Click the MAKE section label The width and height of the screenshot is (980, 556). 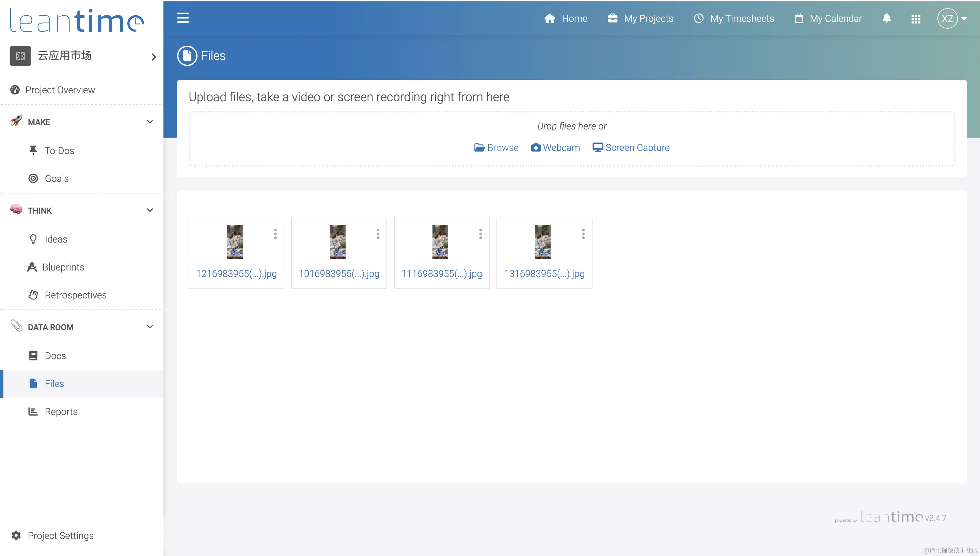click(39, 122)
